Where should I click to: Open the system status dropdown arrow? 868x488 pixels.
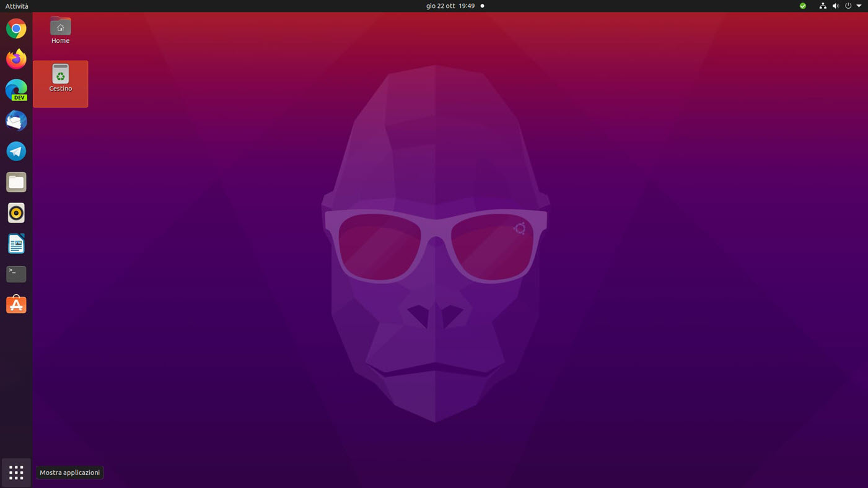click(858, 6)
